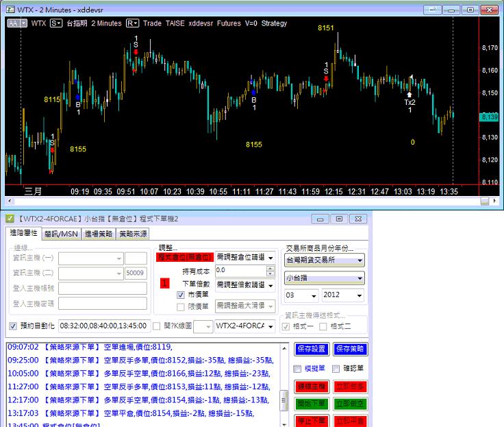This screenshot has width=504, height=427.
Task: Toggle the 預約自動化 checkbox
Action: point(13,326)
